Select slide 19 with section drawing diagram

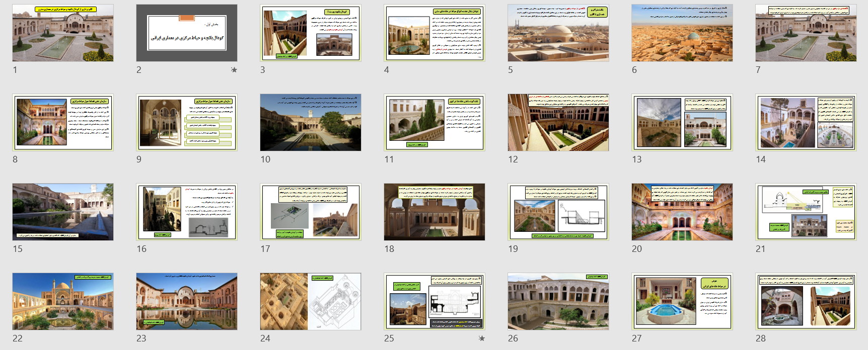point(558,212)
